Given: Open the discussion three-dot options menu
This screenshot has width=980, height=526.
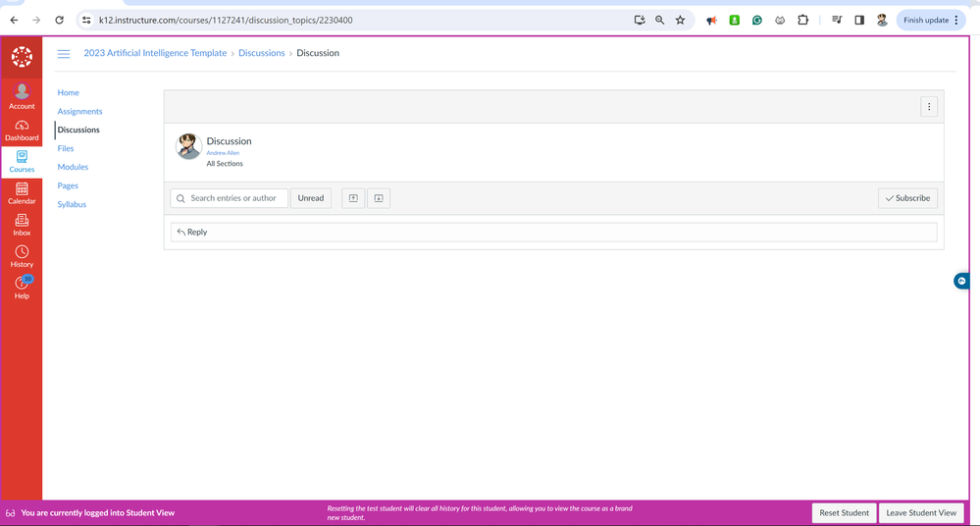Looking at the screenshot, I should 929,107.
